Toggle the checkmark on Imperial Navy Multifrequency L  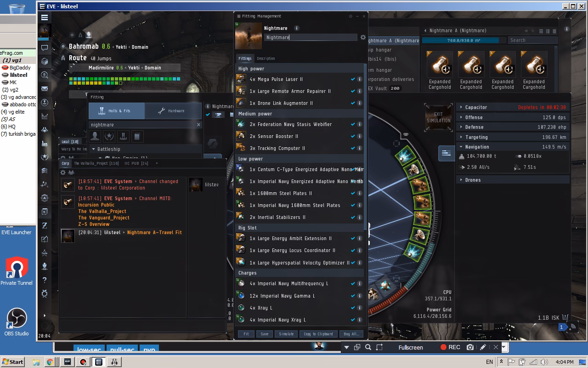(353, 284)
